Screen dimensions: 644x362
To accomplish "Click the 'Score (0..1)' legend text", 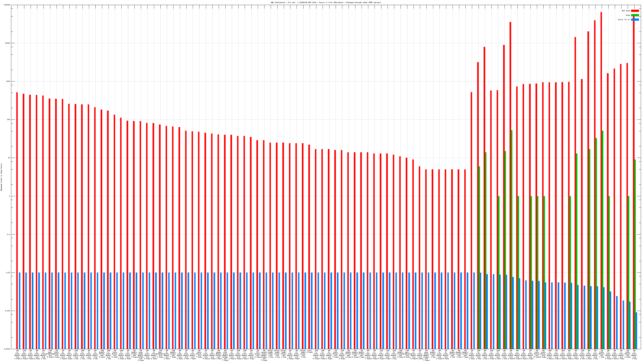I will (x=624, y=20).
